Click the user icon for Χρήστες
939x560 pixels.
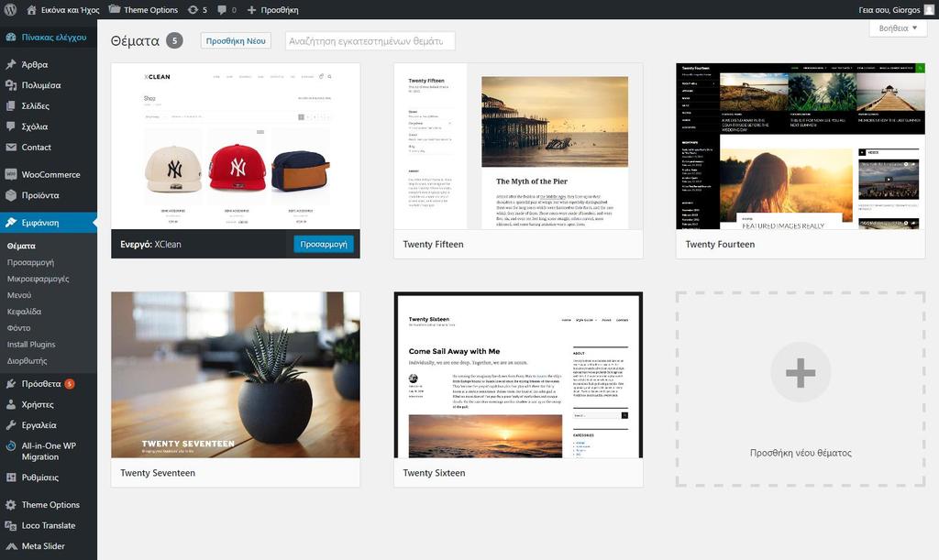pyautogui.click(x=11, y=404)
